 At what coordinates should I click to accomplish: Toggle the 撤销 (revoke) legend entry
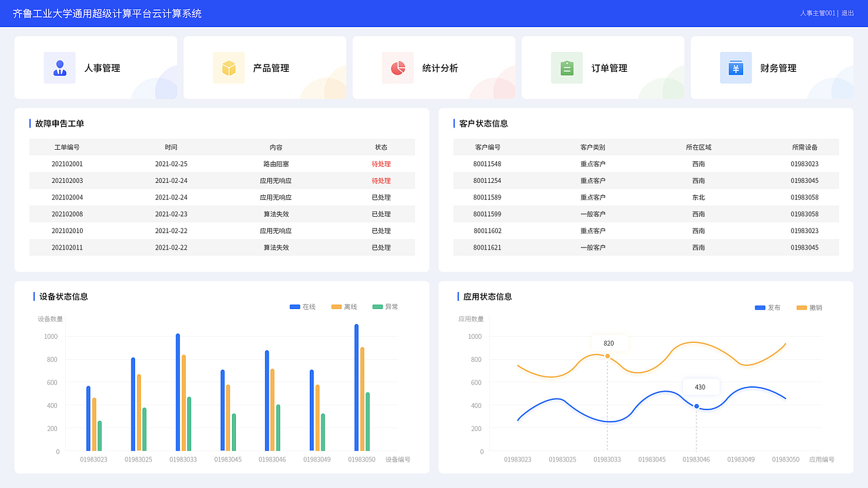810,307
